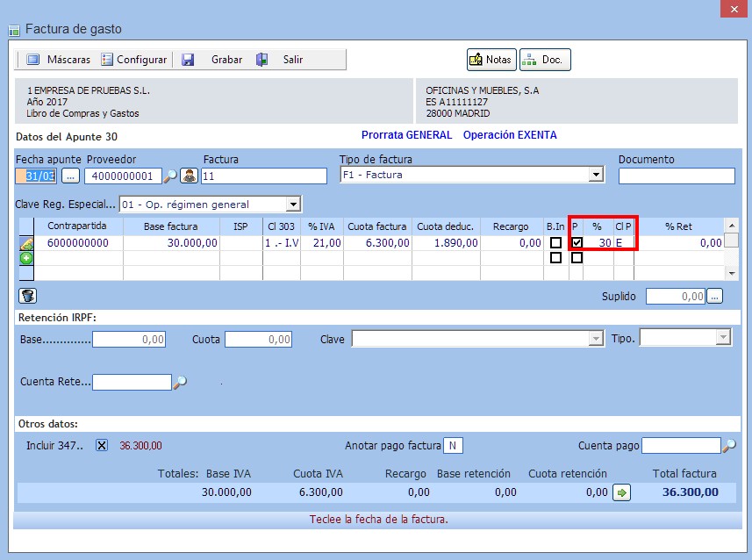Image resolution: width=752 pixels, height=560 pixels.
Task: Close the Factura de gasto window
Action: point(734,9)
